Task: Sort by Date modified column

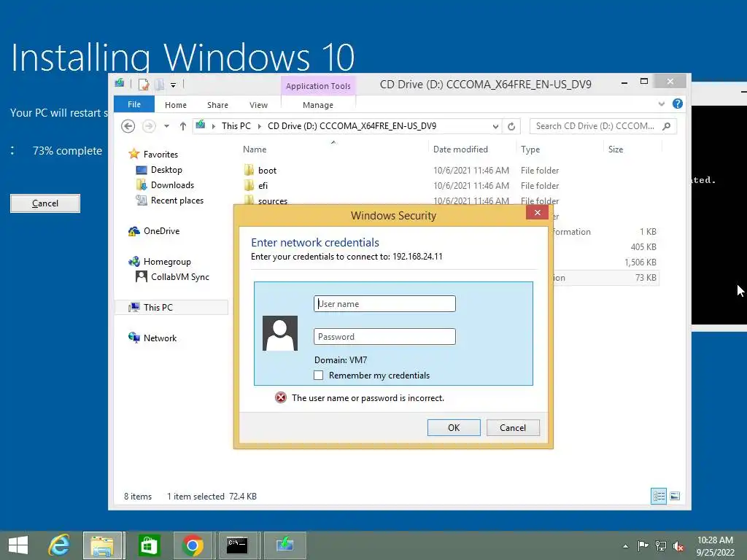Action: [460, 149]
